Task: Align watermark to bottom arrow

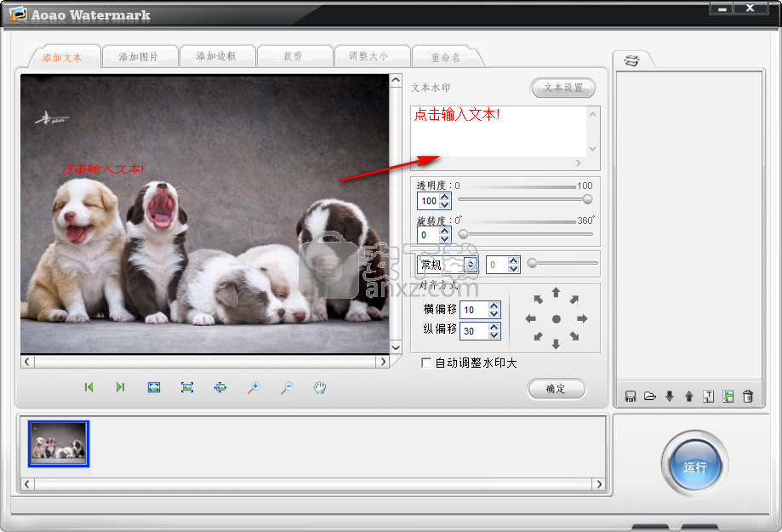Action: coord(556,344)
